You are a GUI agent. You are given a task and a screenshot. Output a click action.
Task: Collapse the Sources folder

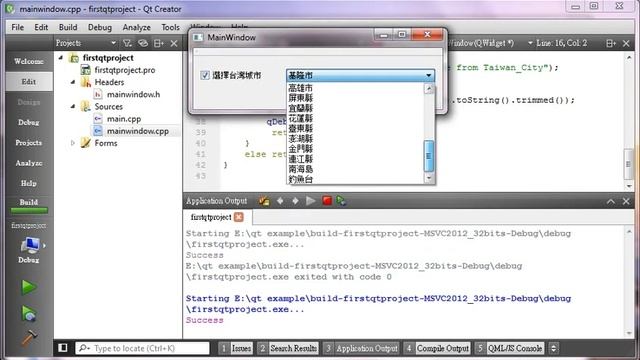click(x=73, y=107)
